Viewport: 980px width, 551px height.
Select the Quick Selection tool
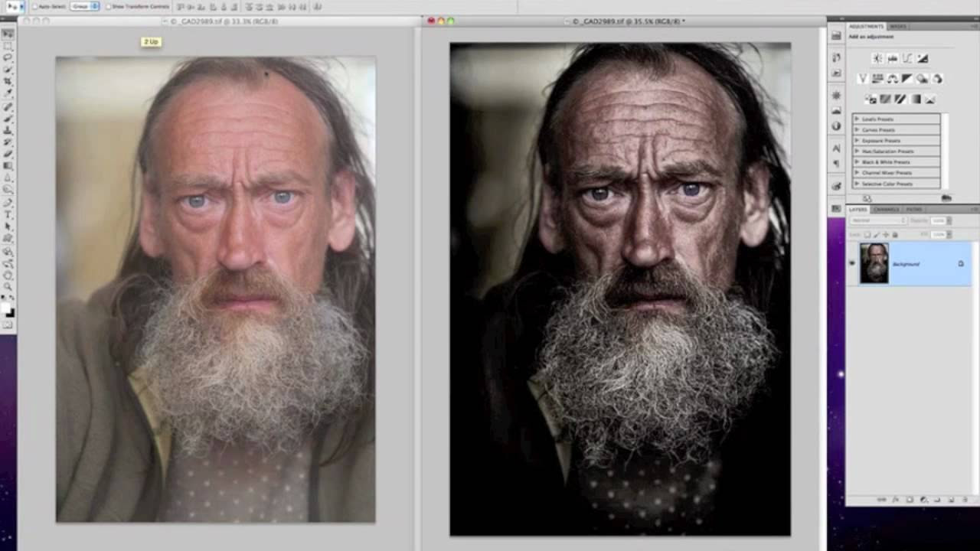click(8, 69)
